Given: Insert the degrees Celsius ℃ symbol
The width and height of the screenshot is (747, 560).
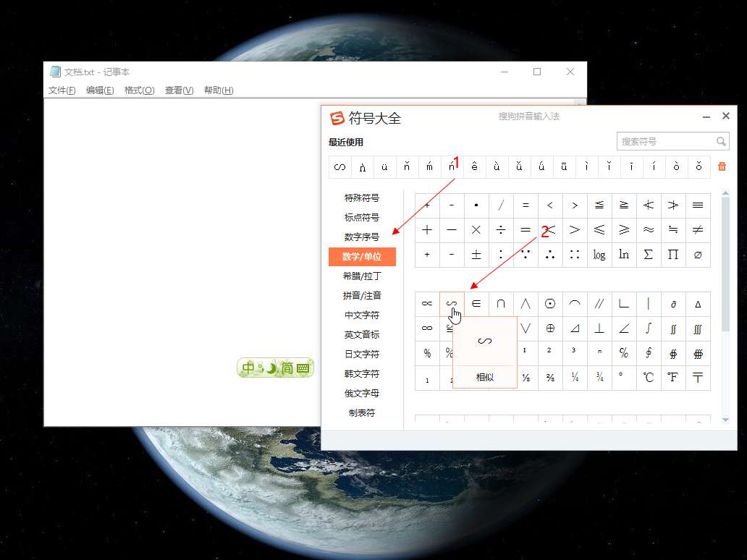Looking at the screenshot, I should click(x=649, y=378).
